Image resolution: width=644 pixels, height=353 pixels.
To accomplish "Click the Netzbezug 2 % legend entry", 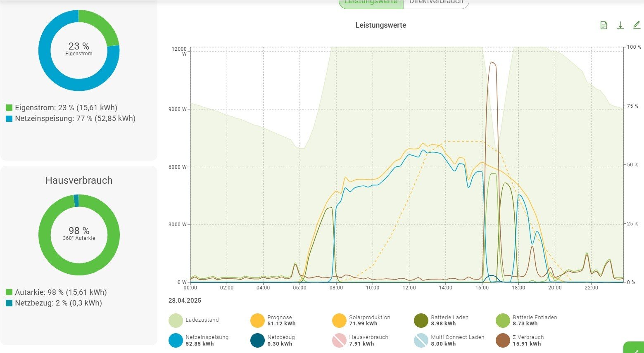I will [x=58, y=303].
